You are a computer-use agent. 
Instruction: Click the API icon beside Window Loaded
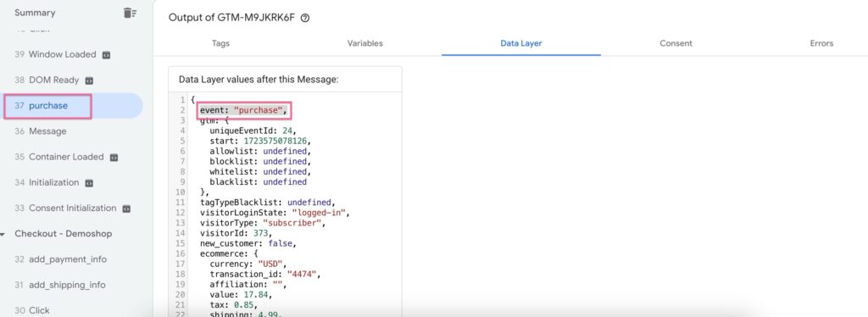click(x=107, y=55)
